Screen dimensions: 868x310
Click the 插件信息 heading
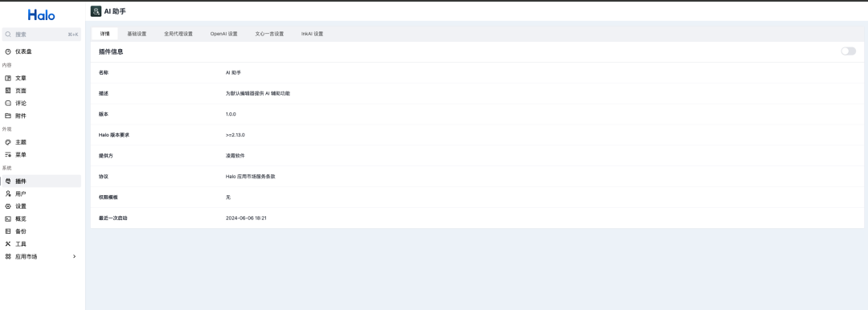click(x=111, y=51)
